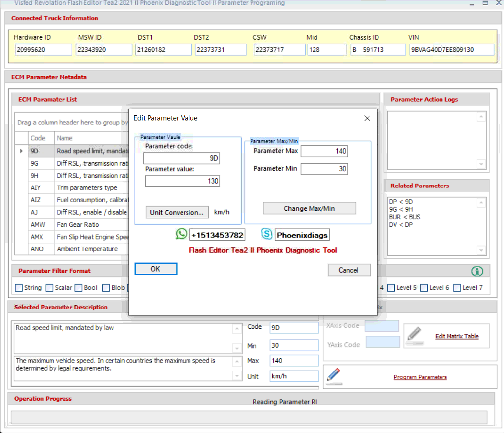Click the CSW field
This screenshot has width=504, height=433.
(x=280, y=50)
